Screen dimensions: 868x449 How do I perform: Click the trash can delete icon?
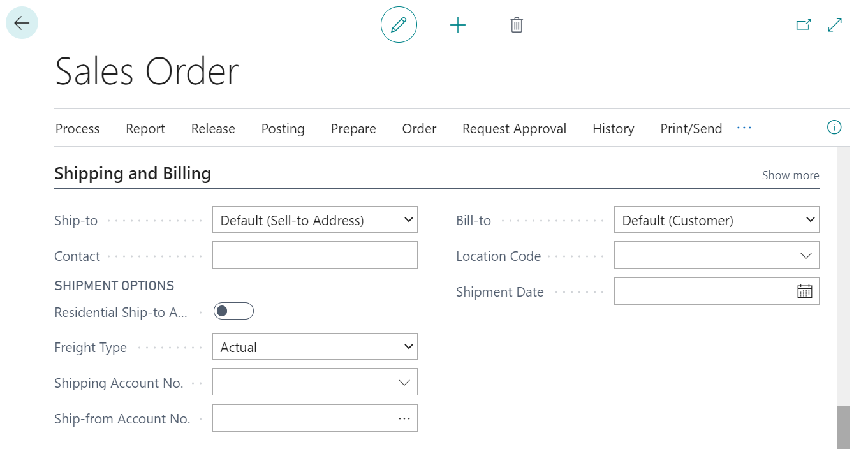[517, 26]
